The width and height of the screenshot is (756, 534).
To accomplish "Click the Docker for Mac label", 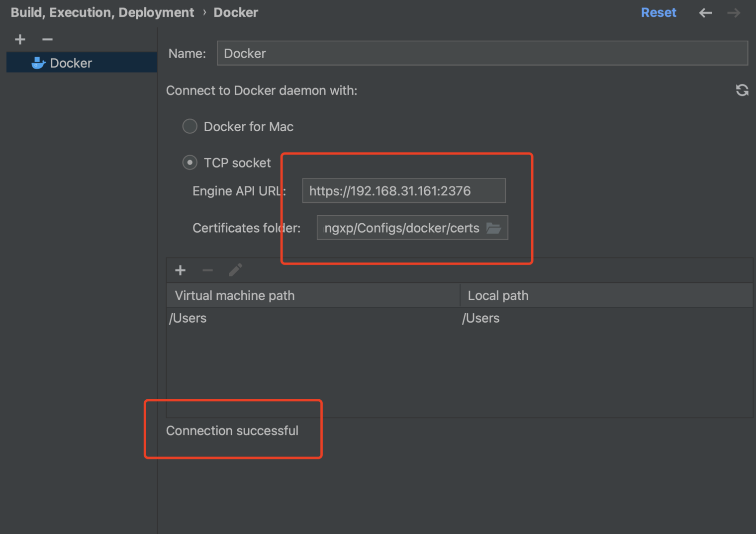I will coord(249,127).
